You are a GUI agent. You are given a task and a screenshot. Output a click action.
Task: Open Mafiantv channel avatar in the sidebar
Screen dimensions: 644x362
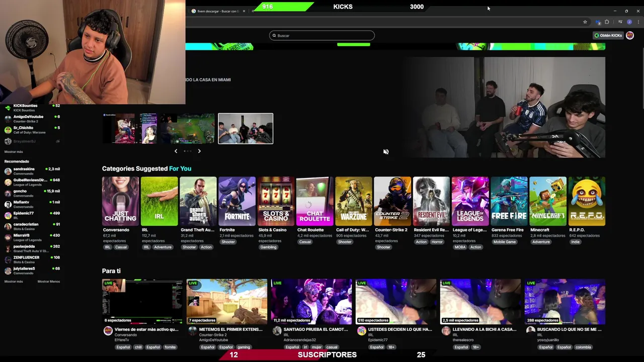(x=8, y=204)
